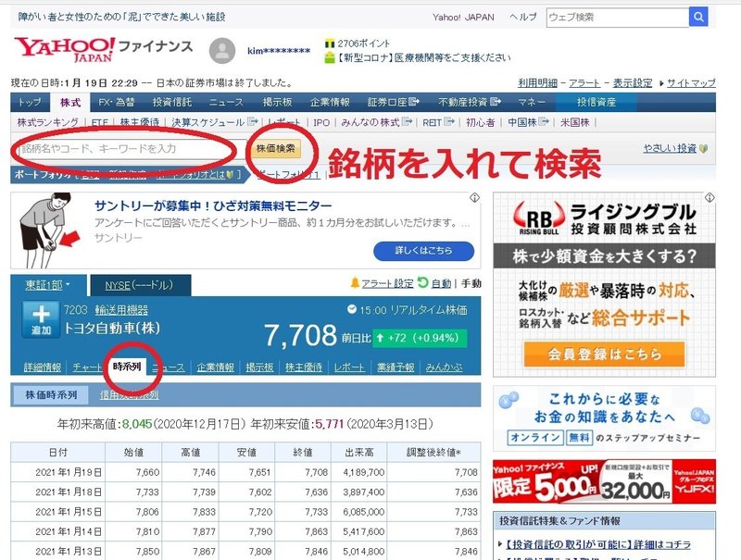741x560 pixels.
Task: Click the 株式ランキング submenu link
Action: tap(48, 122)
